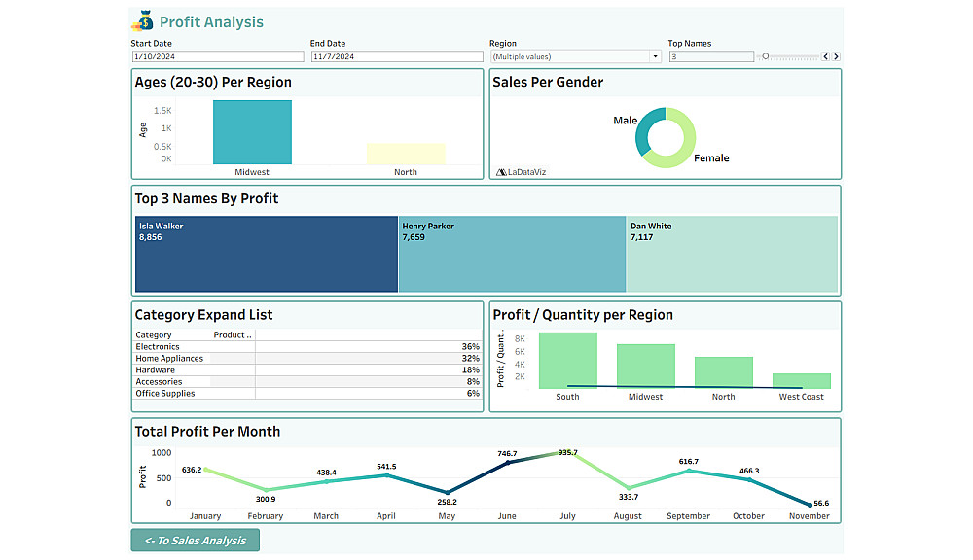Expand the Accessories category row

[159, 382]
